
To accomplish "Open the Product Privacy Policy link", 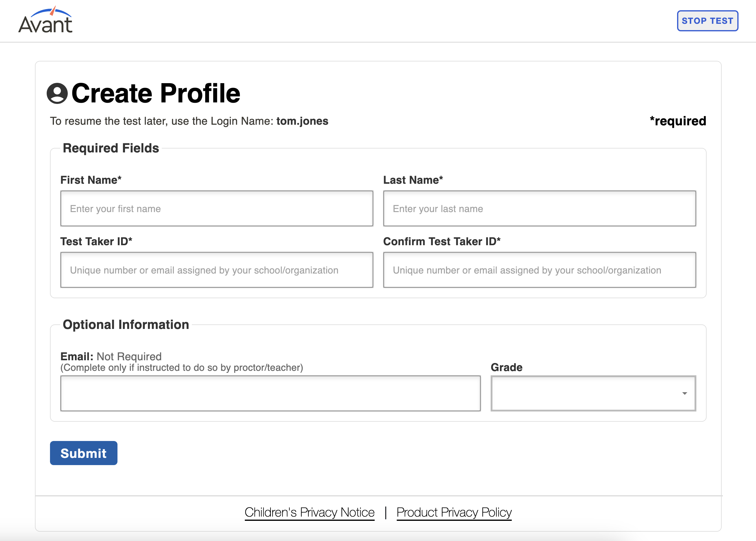I will [454, 512].
